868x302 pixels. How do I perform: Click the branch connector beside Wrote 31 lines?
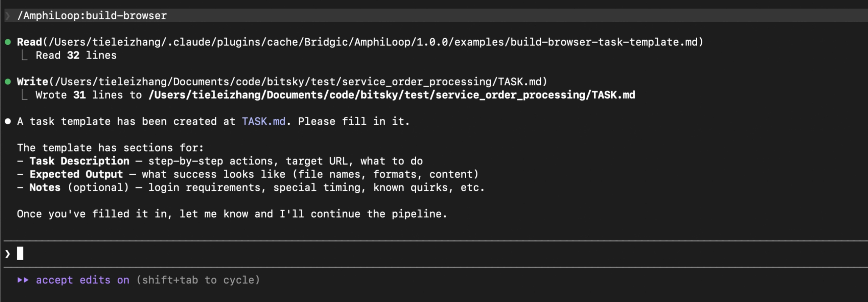point(24,95)
